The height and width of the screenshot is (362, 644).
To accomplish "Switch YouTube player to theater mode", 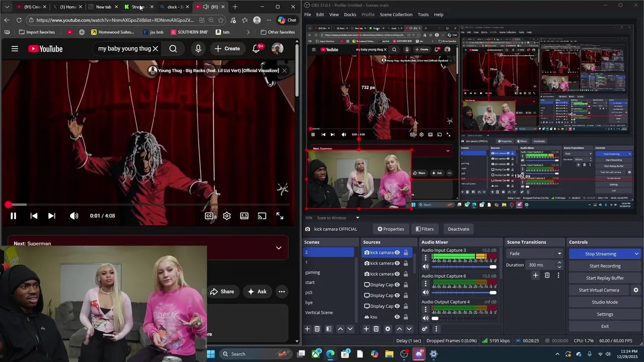I will pyautogui.click(x=244, y=216).
